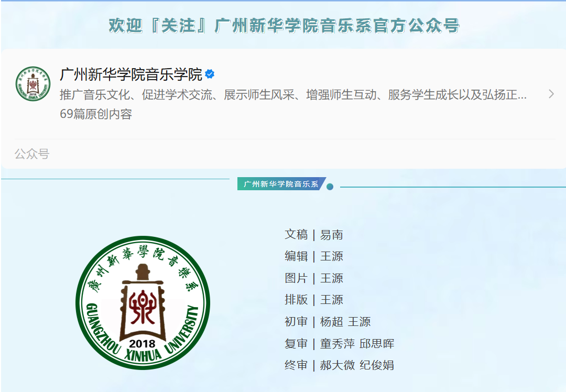The height and width of the screenshot is (392, 566).
Task: Click the blue verified badge icon
Action: point(210,74)
